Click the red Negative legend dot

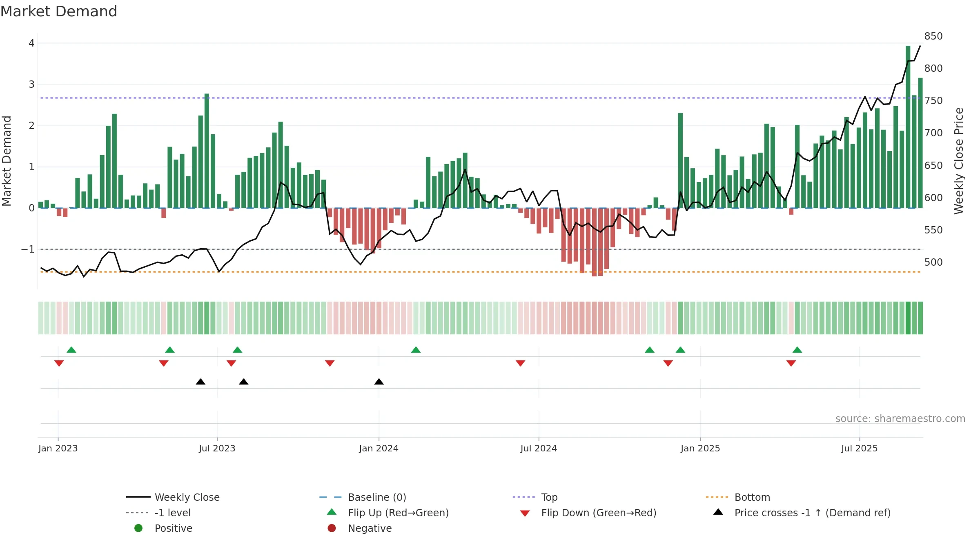point(332,528)
